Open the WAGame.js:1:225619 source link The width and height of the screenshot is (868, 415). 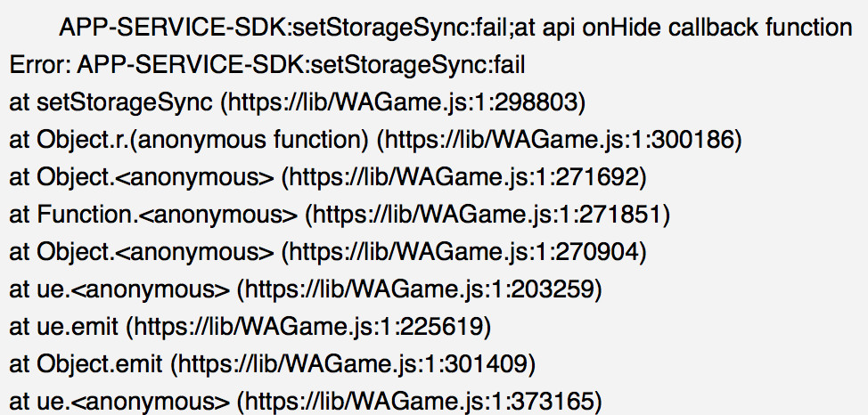click(308, 328)
